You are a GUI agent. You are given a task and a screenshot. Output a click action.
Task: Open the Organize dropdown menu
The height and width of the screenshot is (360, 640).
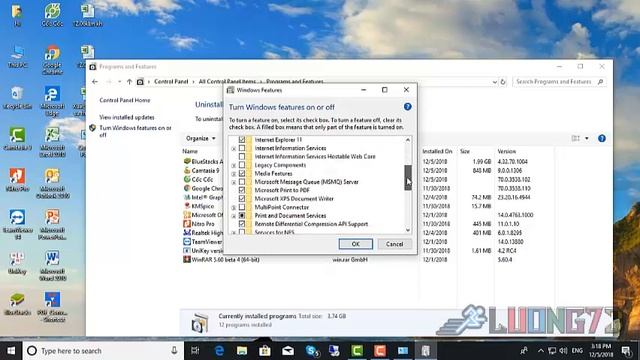(200, 138)
